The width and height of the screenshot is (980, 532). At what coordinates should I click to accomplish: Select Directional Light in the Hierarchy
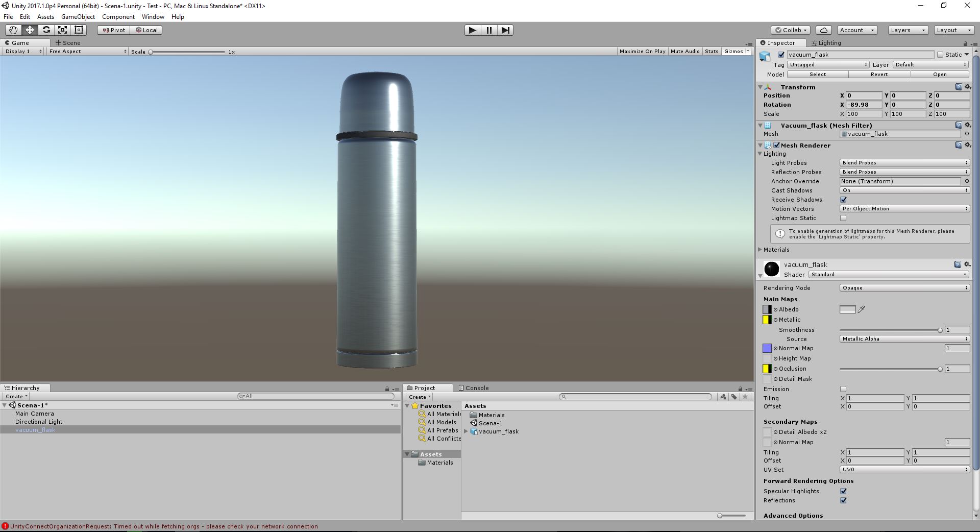pos(39,422)
